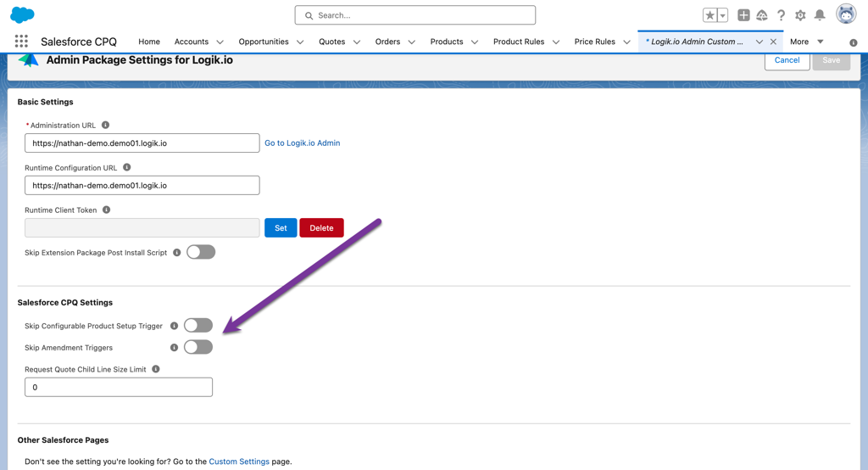The width and height of the screenshot is (868, 470).
Task: Show info for Request Quote Child Line Size Limit
Action: [x=156, y=369]
